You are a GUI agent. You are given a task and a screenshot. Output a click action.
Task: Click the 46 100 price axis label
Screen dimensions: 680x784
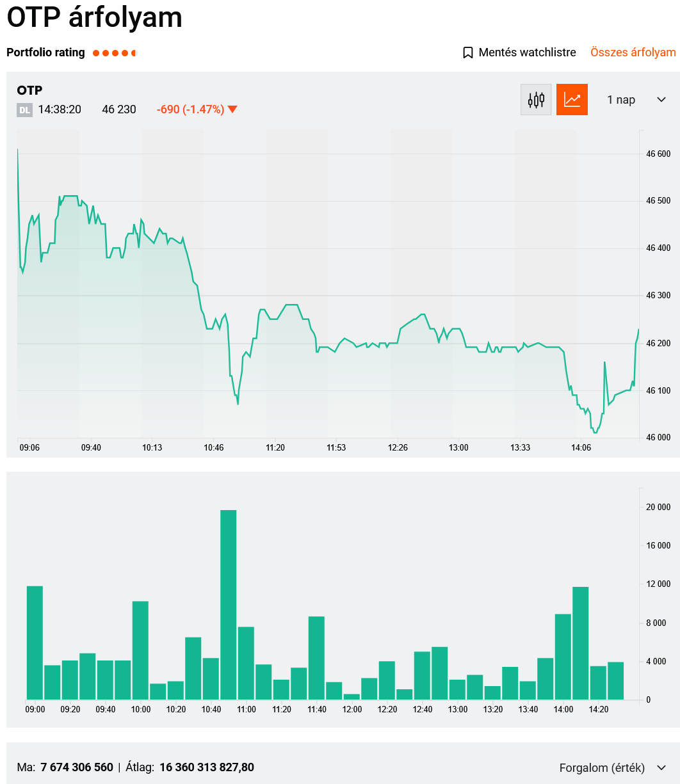658,391
